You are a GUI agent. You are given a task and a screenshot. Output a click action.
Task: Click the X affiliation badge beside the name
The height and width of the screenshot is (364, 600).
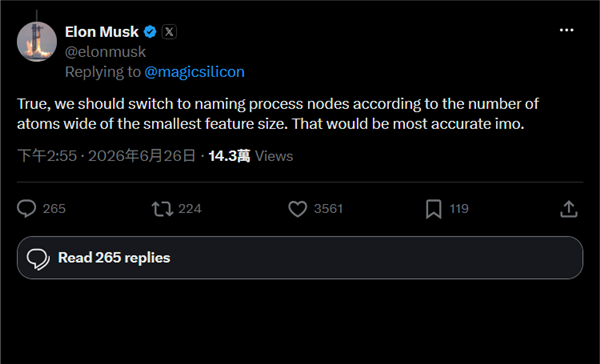coord(169,32)
